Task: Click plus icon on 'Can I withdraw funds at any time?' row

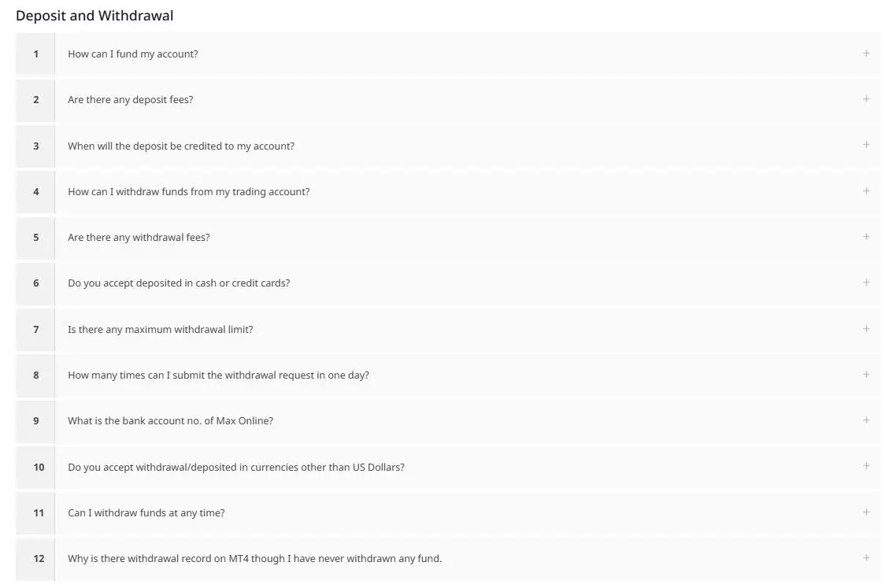Action: coord(866,512)
